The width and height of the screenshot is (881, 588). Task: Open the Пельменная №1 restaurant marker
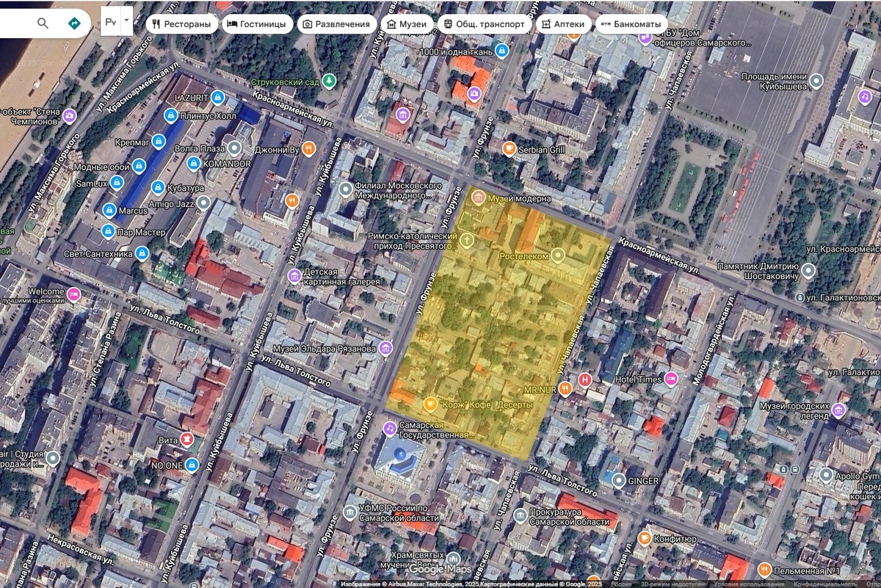(764, 570)
